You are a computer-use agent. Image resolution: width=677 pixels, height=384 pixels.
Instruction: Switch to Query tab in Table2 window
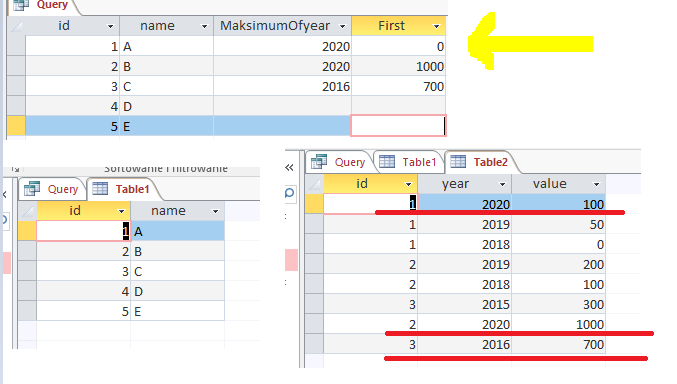pos(339,162)
